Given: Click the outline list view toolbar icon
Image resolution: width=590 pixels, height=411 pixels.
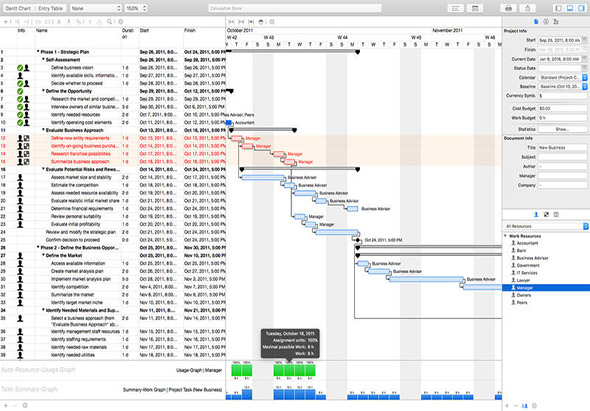Looking at the screenshot, I should [x=455, y=8].
